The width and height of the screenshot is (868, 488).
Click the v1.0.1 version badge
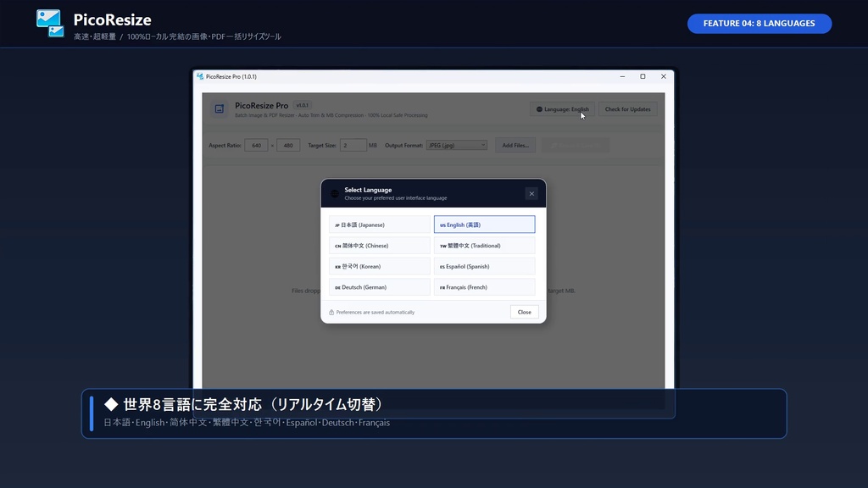click(303, 105)
